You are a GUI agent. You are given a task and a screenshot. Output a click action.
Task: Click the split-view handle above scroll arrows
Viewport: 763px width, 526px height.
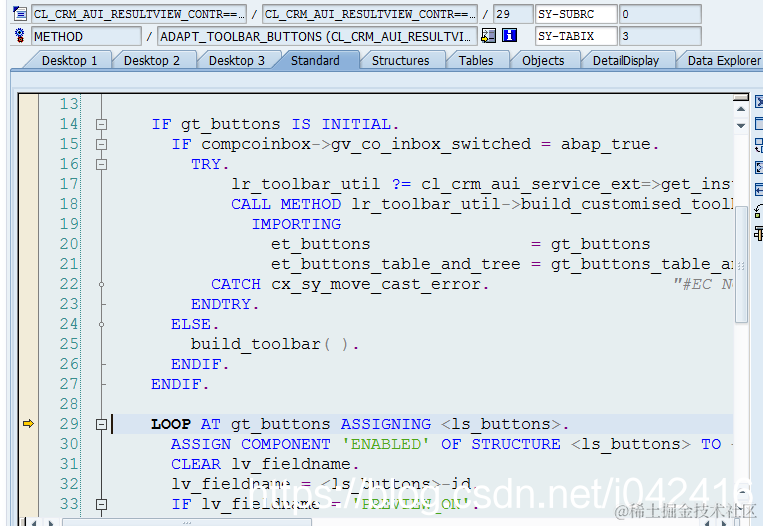point(741,98)
